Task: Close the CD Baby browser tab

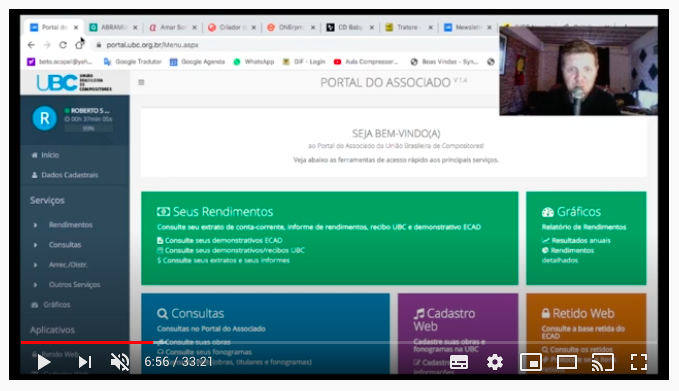Action: point(372,27)
